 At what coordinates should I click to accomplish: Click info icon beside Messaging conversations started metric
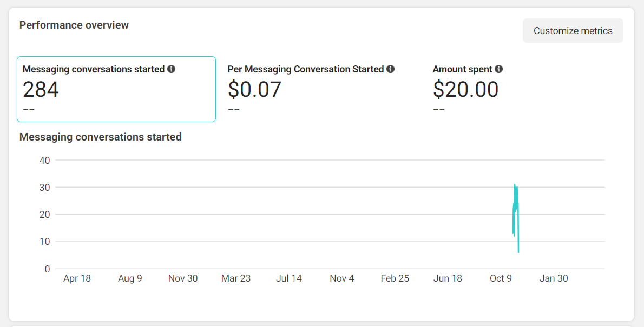[172, 69]
